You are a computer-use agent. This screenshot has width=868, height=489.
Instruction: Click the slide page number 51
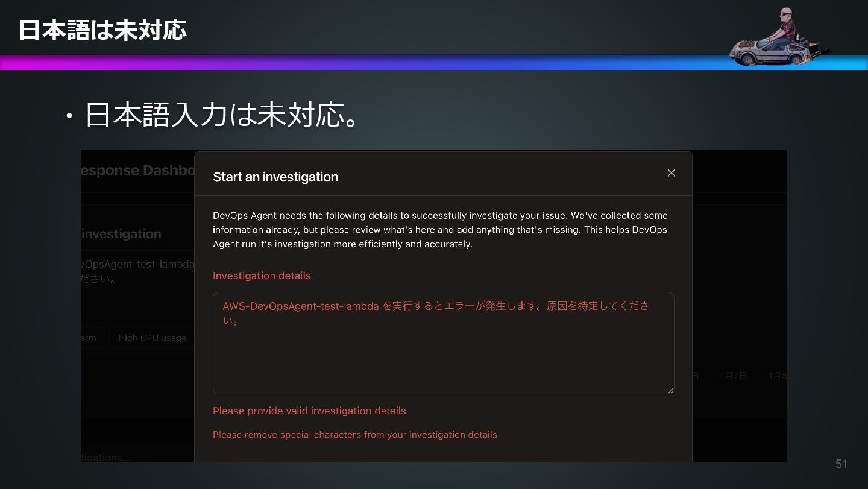(841, 464)
